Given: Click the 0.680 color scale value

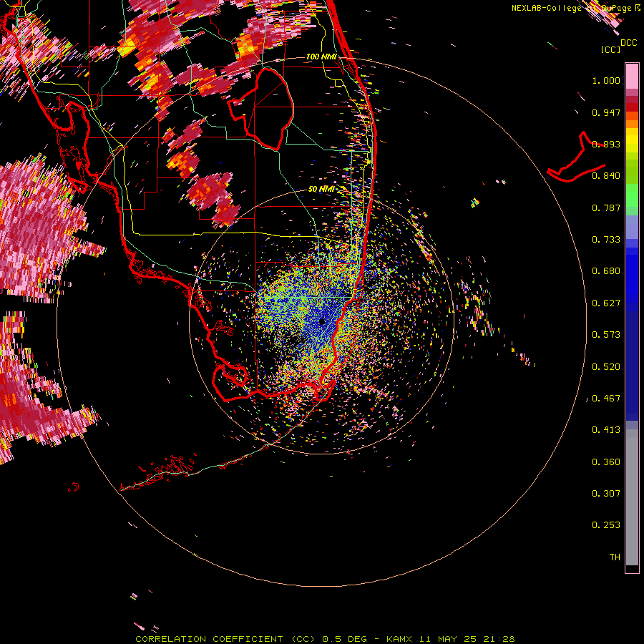Looking at the screenshot, I should 606,271.
